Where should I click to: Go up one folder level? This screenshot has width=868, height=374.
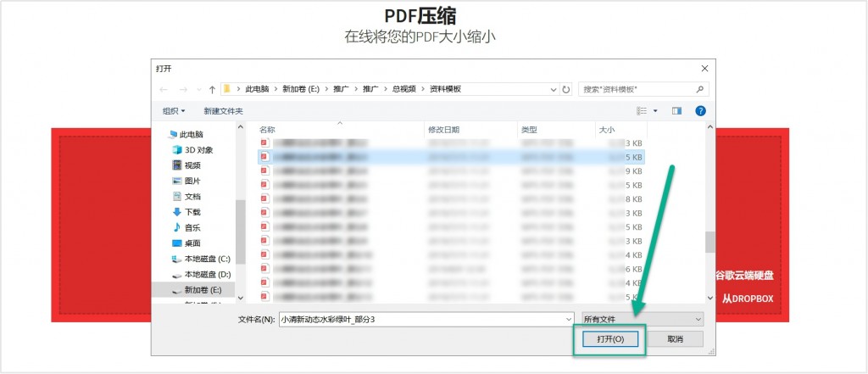click(x=212, y=89)
